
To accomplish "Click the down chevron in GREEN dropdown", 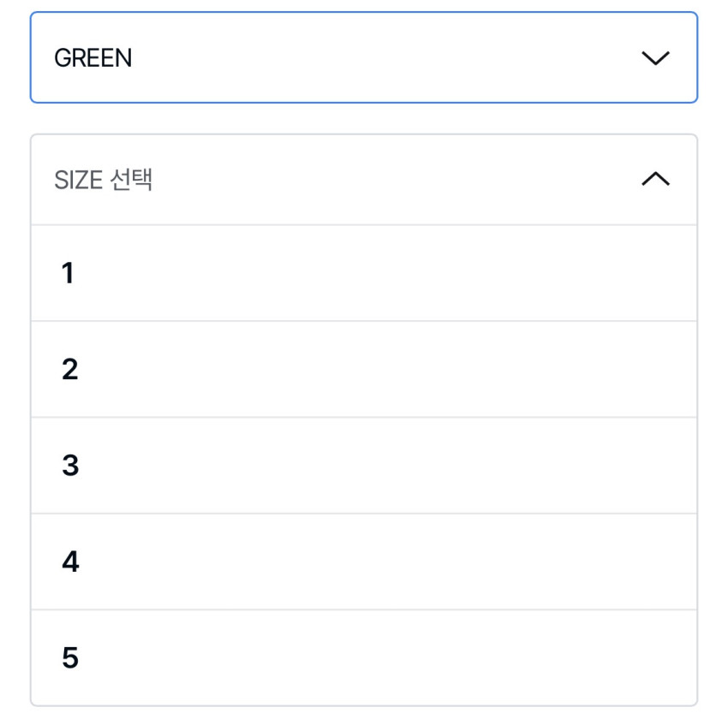I will (655, 58).
